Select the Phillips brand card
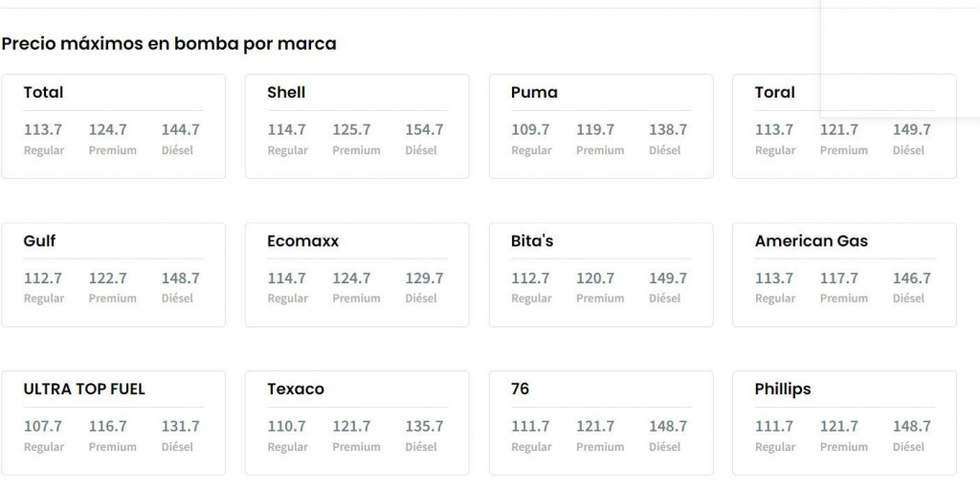 pos(844,423)
